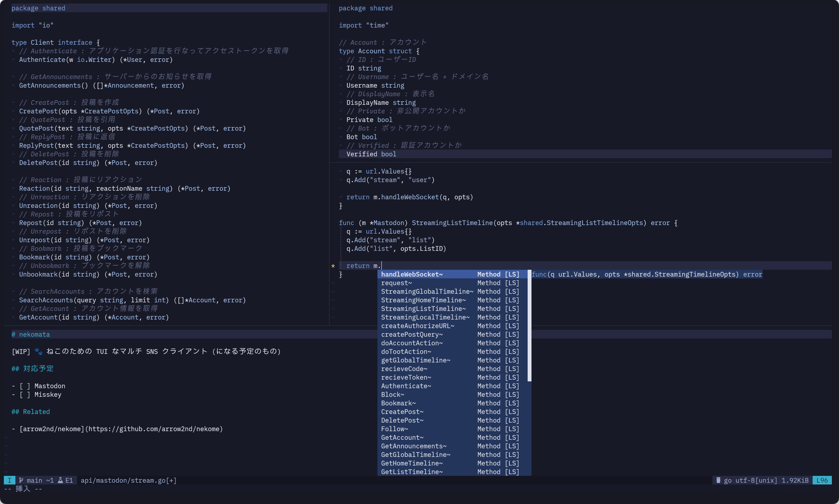Image resolution: width=839 pixels, height=504 pixels.
Task: Click the 1.92KiB file size indicator
Action: (x=795, y=480)
